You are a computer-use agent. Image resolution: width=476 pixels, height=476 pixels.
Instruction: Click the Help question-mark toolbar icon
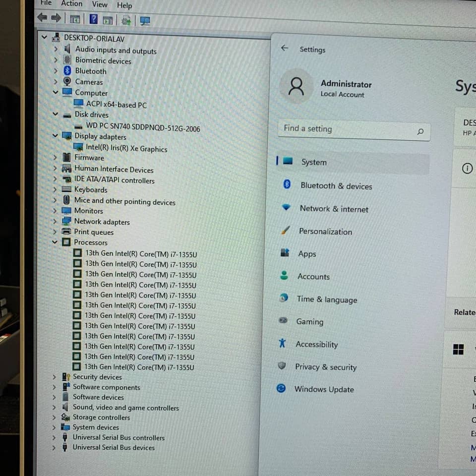click(94, 19)
